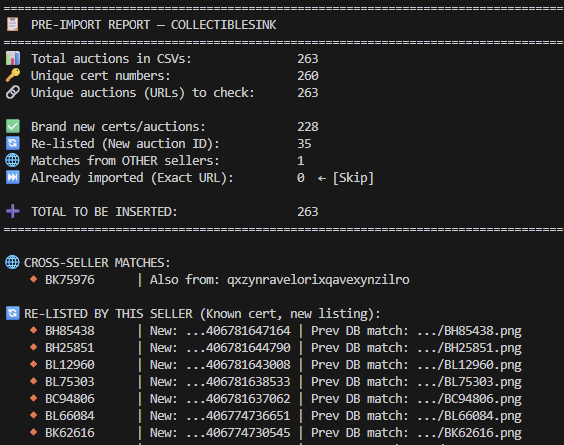Click the value 35 for re-listed

pyautogui.click(x=304, y=144)
